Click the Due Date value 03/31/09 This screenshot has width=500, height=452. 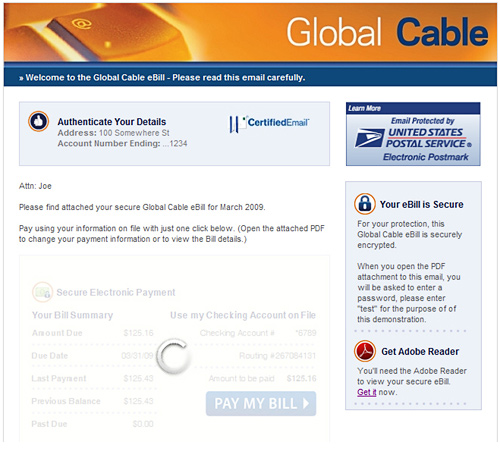click(x=137, y=356)
